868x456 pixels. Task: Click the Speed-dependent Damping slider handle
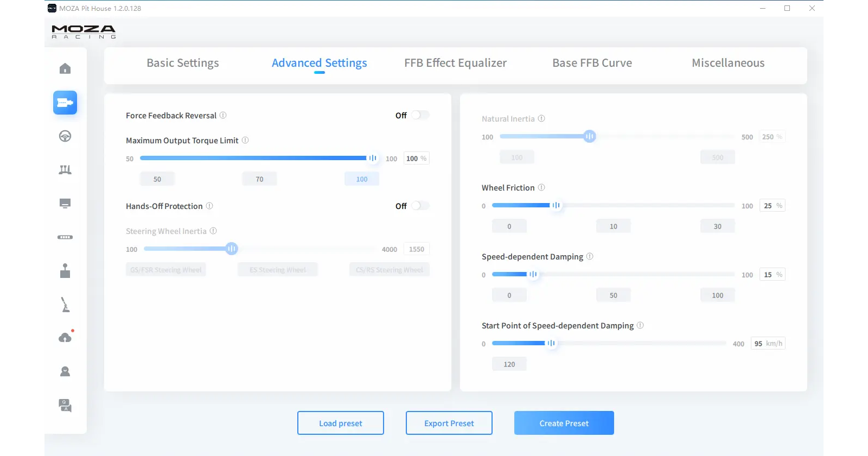533,275
